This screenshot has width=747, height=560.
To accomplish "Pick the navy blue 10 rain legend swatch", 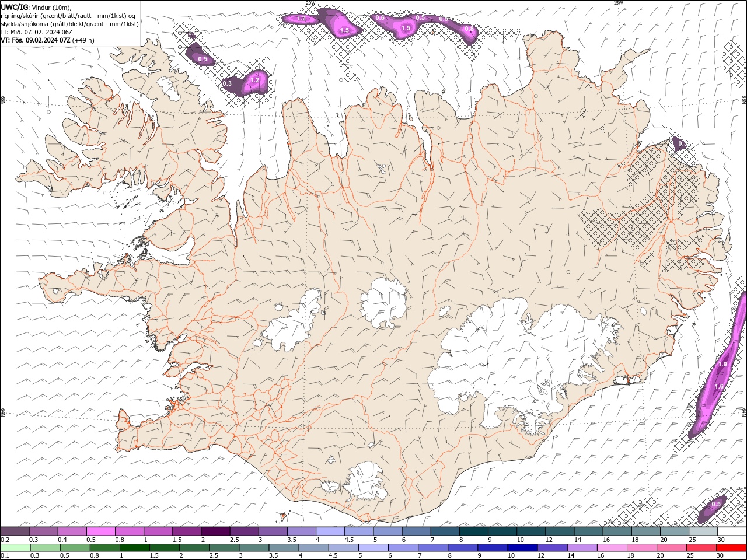I will point(522,548).
